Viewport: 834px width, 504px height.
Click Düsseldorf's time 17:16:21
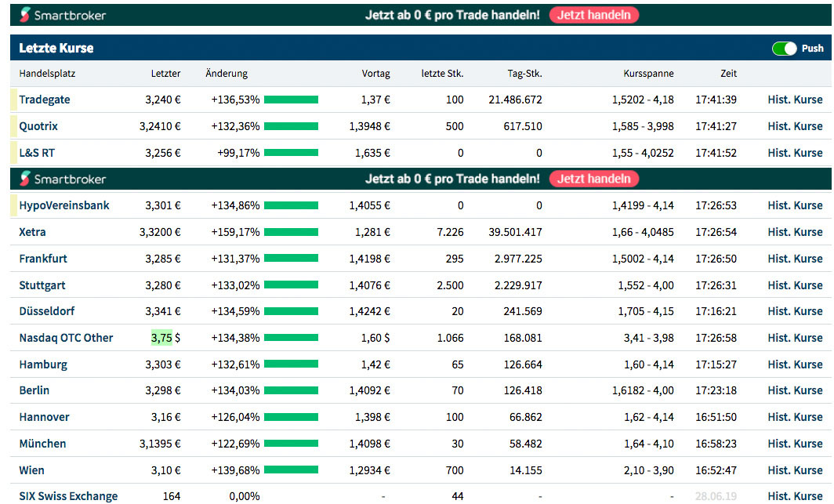pos(716,311)
